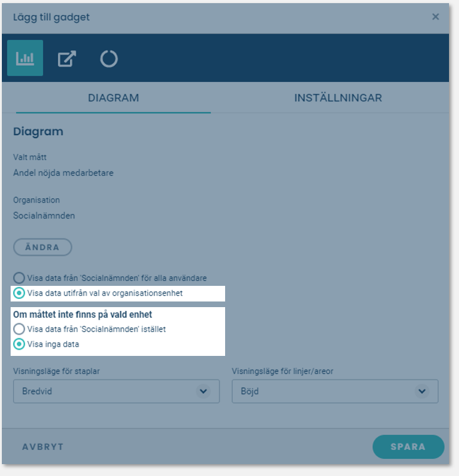This screenshot has width=459, height=476.
Task: Click the Socialnämnden organisation value
Action: 44,216
